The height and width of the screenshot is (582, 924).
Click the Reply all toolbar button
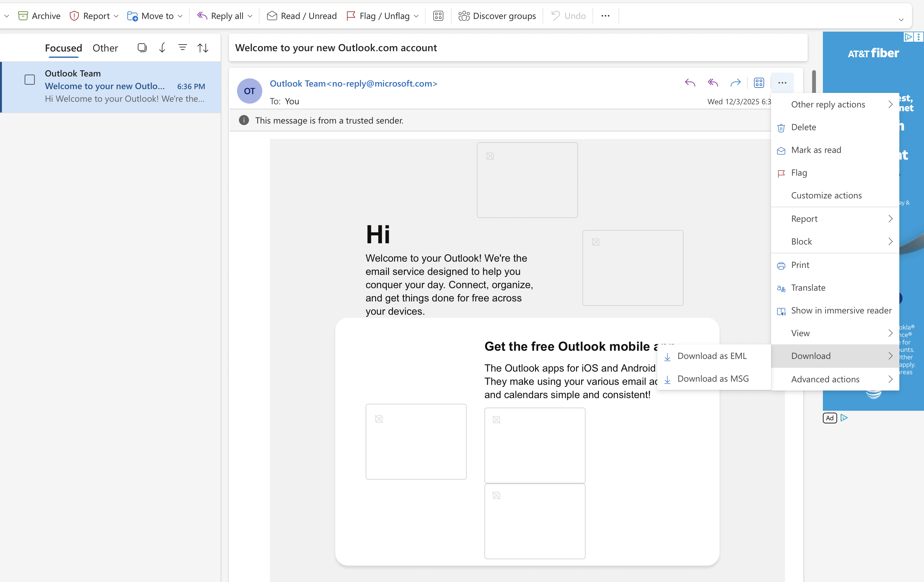pyautogui.click(x=220, y=16)
